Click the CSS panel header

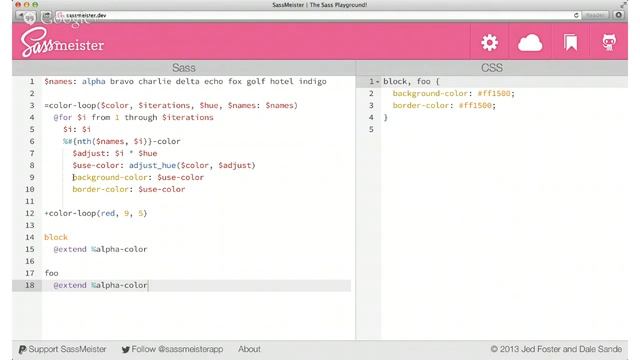492,68
